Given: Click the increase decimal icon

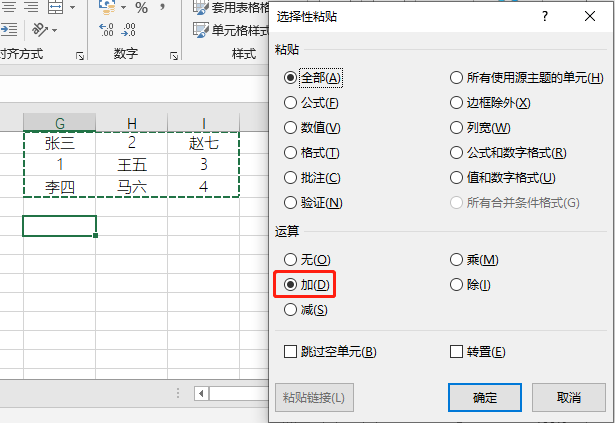Looking at the screenshot, I should click(x=107, y=30).
